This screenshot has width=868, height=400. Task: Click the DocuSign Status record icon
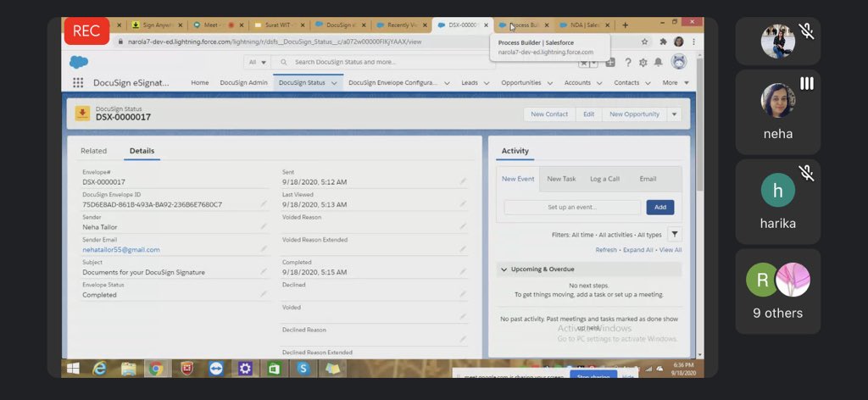point(82,114)
